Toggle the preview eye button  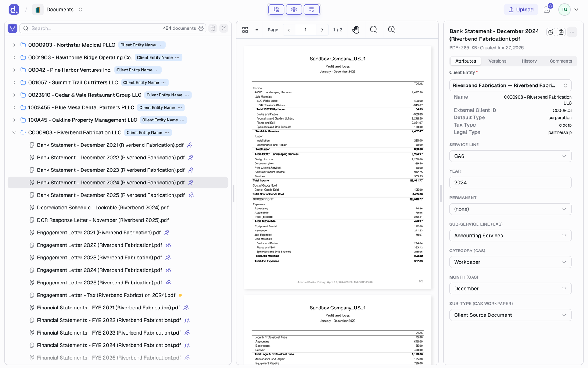294,10
